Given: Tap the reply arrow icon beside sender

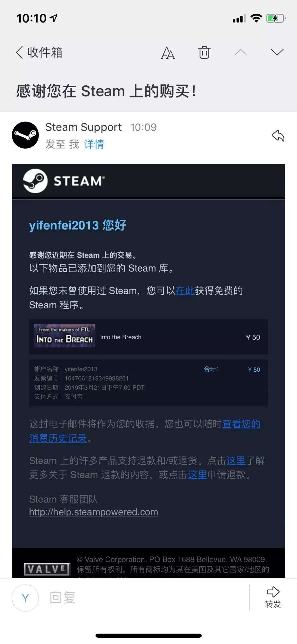Looking at the screenshot, I should pos(278,135).
